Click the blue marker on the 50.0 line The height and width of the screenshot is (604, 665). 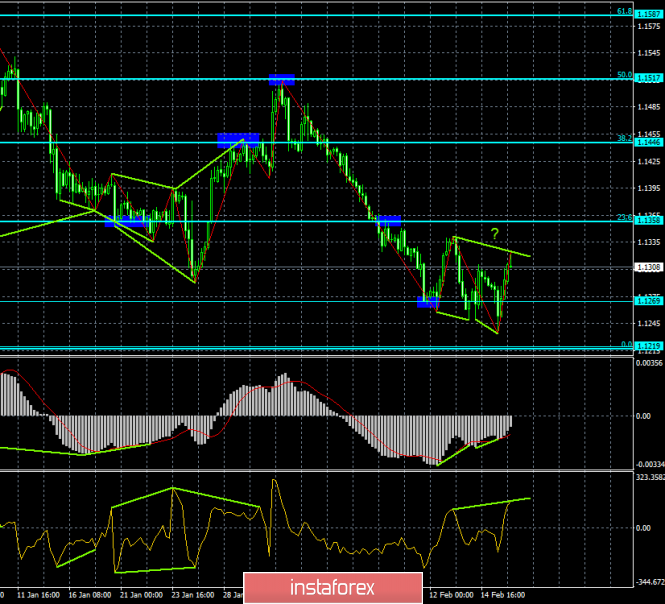click(x=280, y=78)
